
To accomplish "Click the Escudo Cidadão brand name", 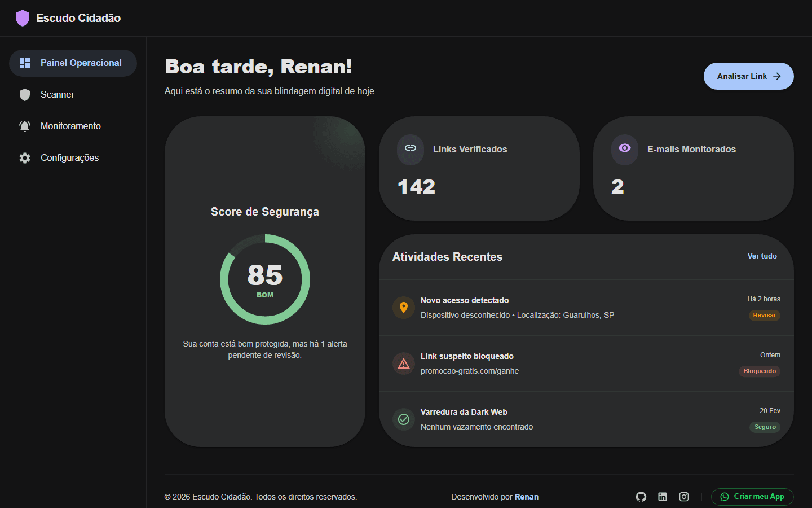I will pyautogui.click(x=78, y=18).
